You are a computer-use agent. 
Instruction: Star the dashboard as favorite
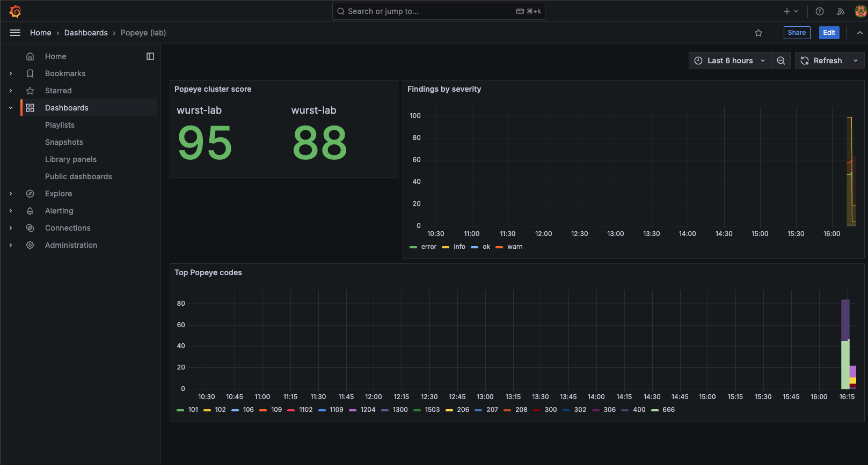pos(758,33)
